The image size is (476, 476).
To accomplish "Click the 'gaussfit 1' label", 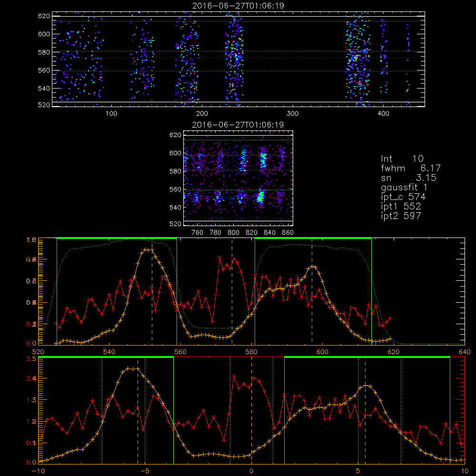I will [x=404, y=188].
